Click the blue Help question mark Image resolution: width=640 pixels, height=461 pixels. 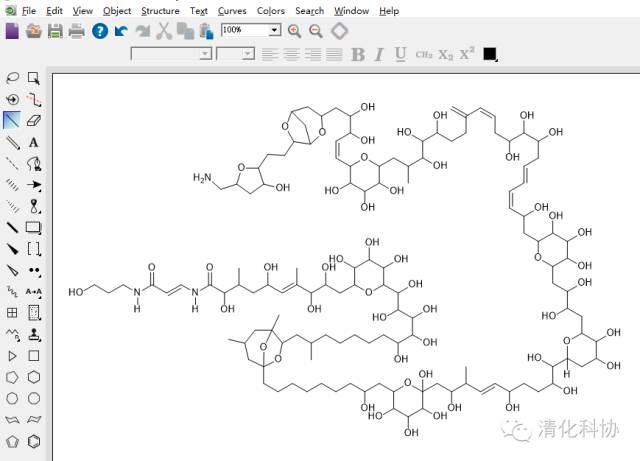[100, 31]
